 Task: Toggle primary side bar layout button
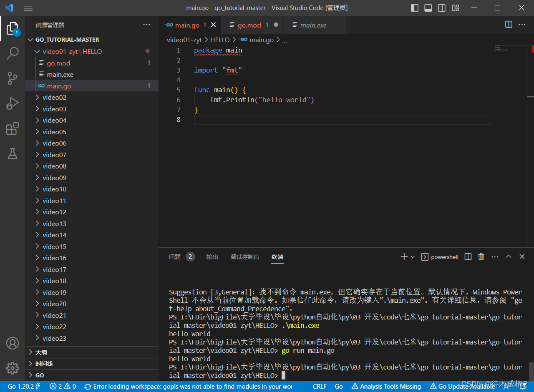pos(415,8)
